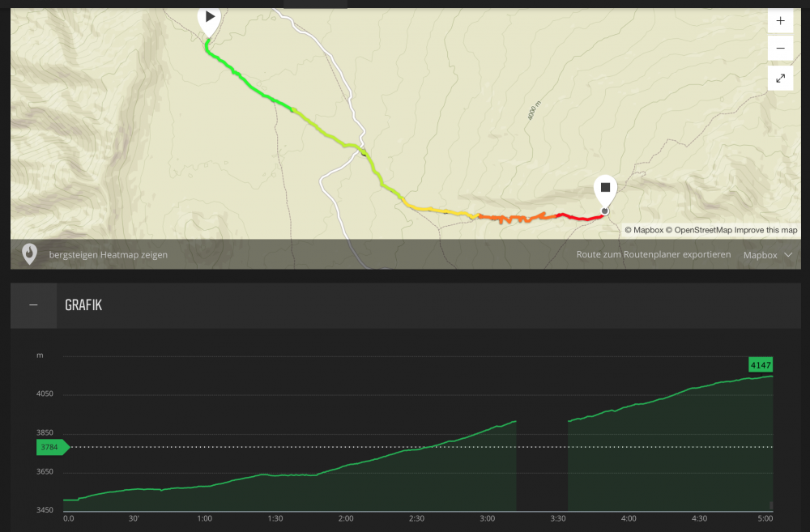
Task: Zoom out the map with minus button
Action: coord(780,49)
